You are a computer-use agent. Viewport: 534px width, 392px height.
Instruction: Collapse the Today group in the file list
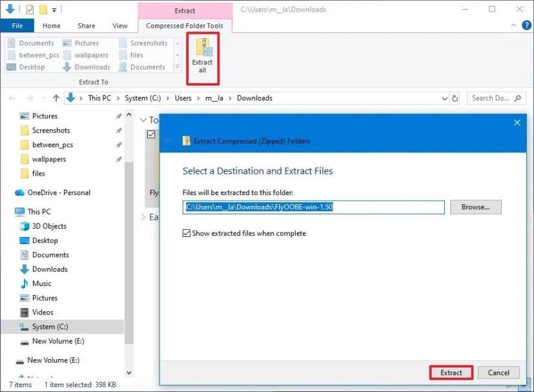pos(143,120)
